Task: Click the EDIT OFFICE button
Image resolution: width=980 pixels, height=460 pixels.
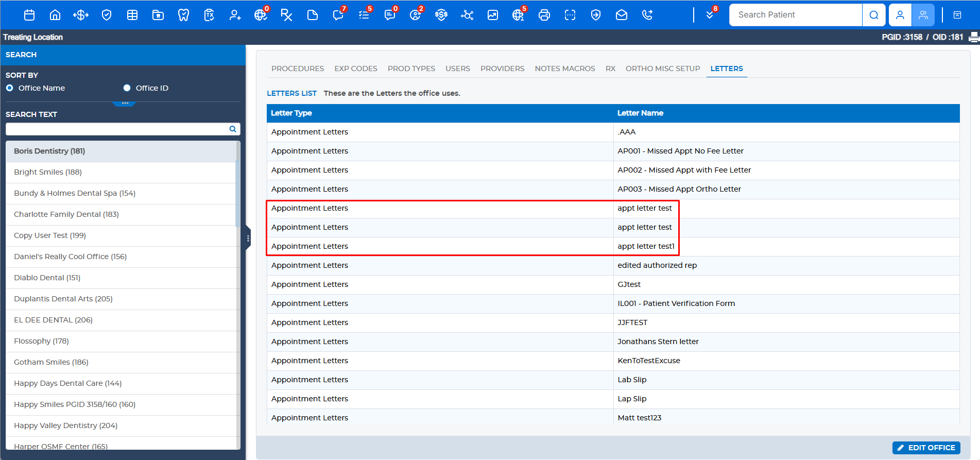Action: [926, 448]
